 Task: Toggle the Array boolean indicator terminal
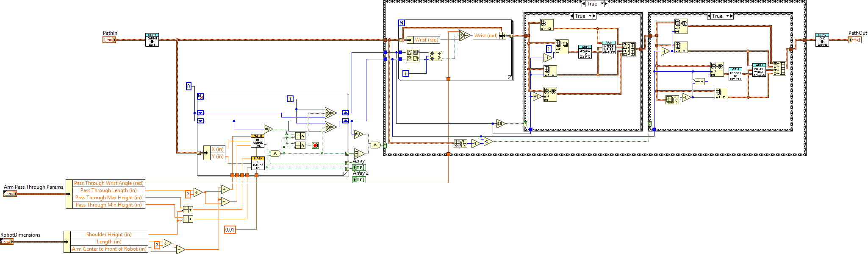(359, 167)
